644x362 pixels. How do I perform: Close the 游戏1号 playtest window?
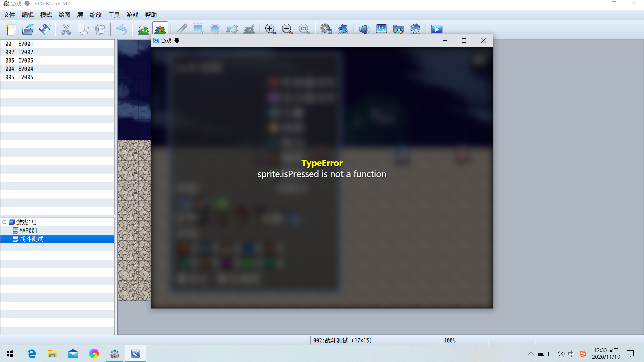pyautogui.click(x=483, y=40)
